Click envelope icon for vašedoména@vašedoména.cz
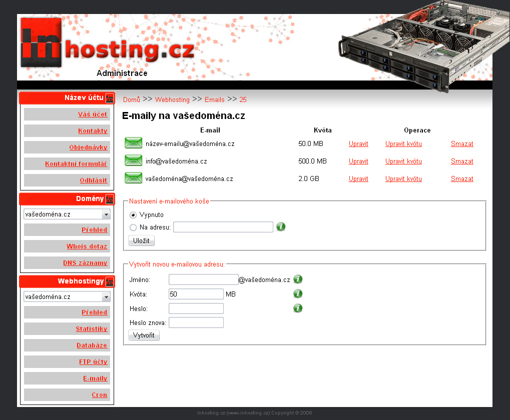The width and height of the screenshot is (510, 420). (x=133, y=178)
